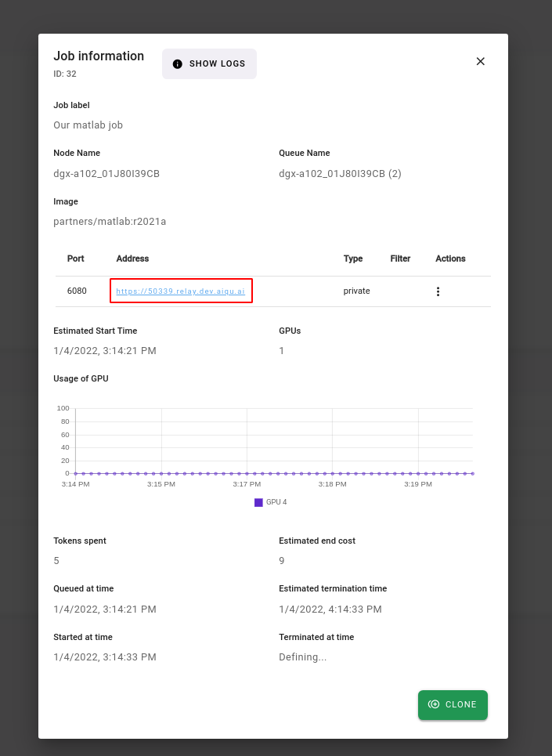Close the Job information dialog

[481, 61]
